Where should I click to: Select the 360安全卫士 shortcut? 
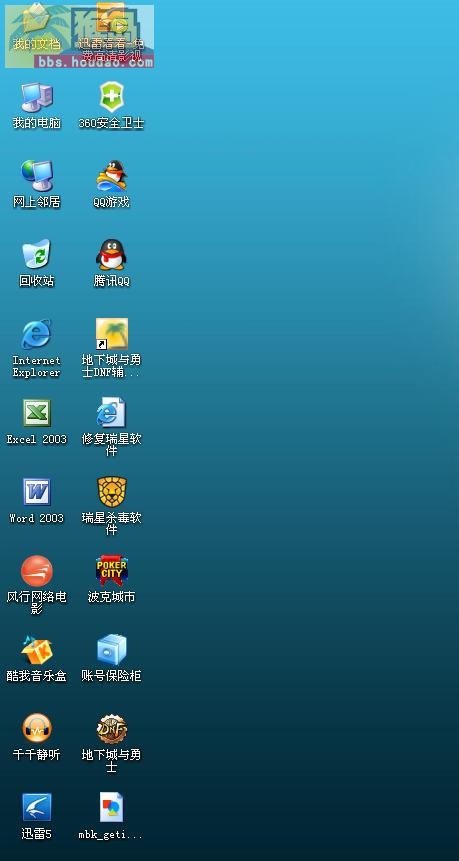point(111,97)
